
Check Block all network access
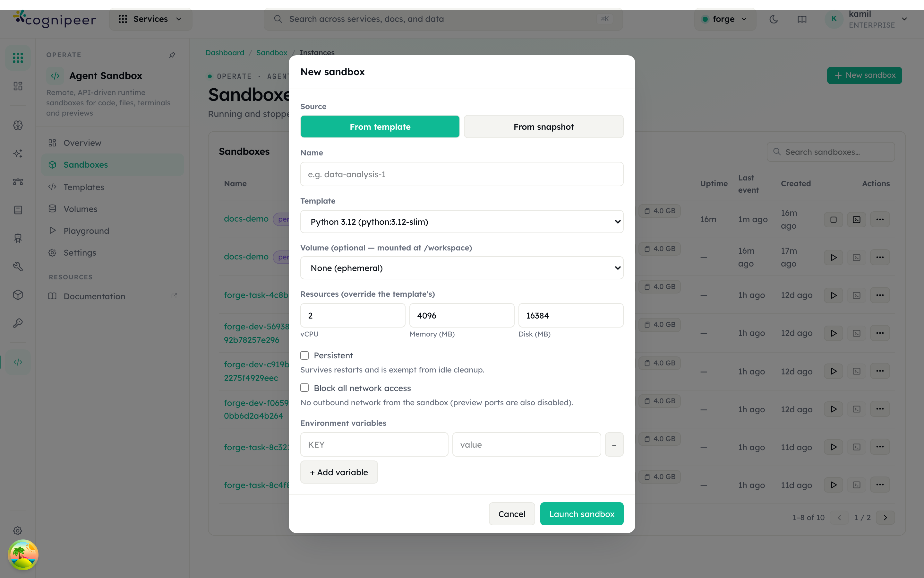coord(304,388)
